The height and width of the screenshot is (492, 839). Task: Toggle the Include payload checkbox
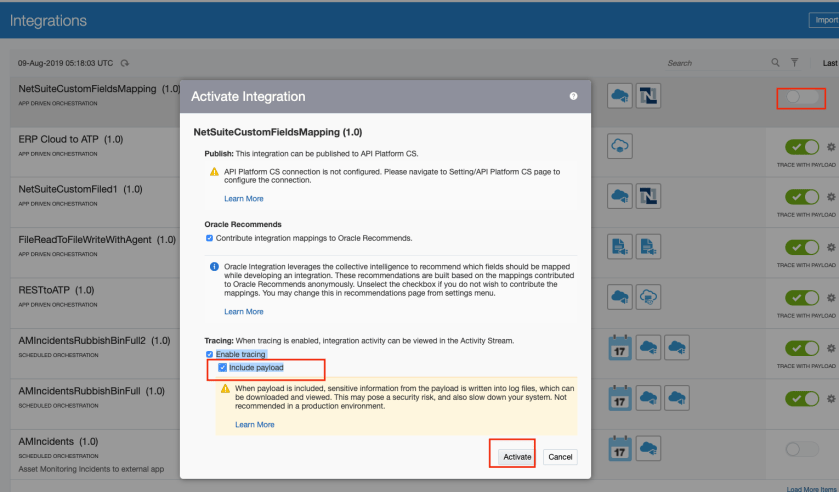click(222, 368)
